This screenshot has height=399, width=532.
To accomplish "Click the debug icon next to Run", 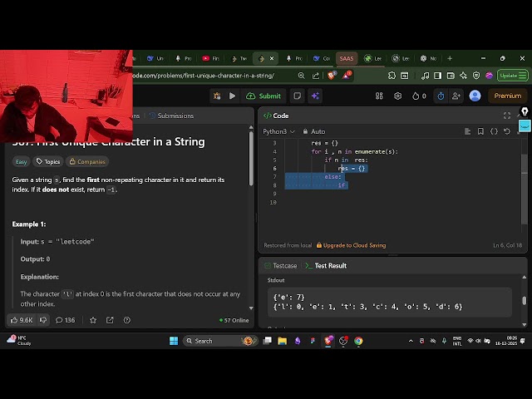I will pyautogui.click(x=216, y=96).
